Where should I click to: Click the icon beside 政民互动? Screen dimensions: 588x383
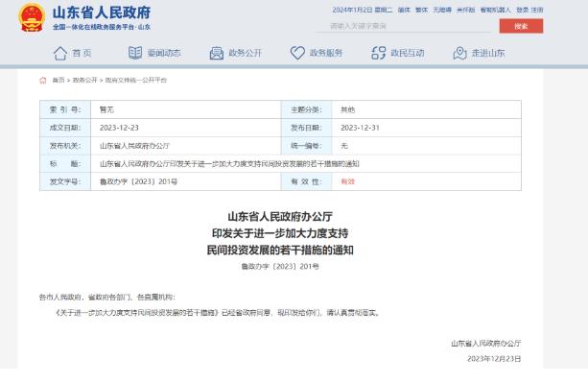pyautogui.click(x=378, y=53)
